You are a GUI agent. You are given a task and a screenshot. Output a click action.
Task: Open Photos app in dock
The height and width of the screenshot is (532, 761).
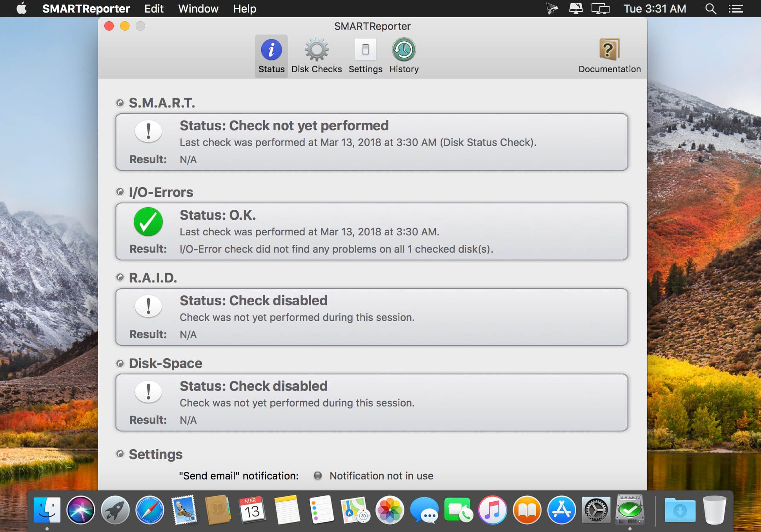(390, 510)
